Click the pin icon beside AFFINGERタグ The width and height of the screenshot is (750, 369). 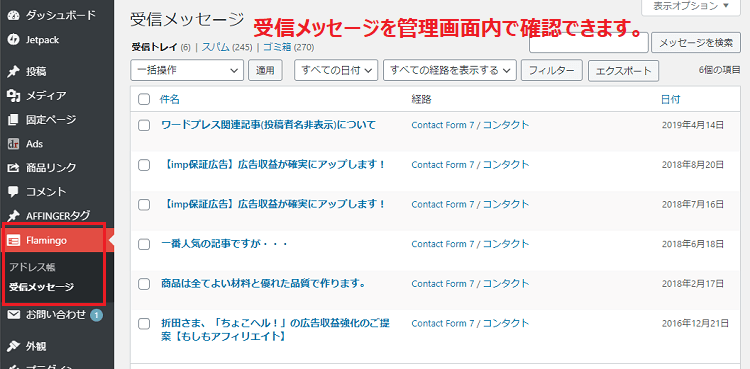point(13,216)
